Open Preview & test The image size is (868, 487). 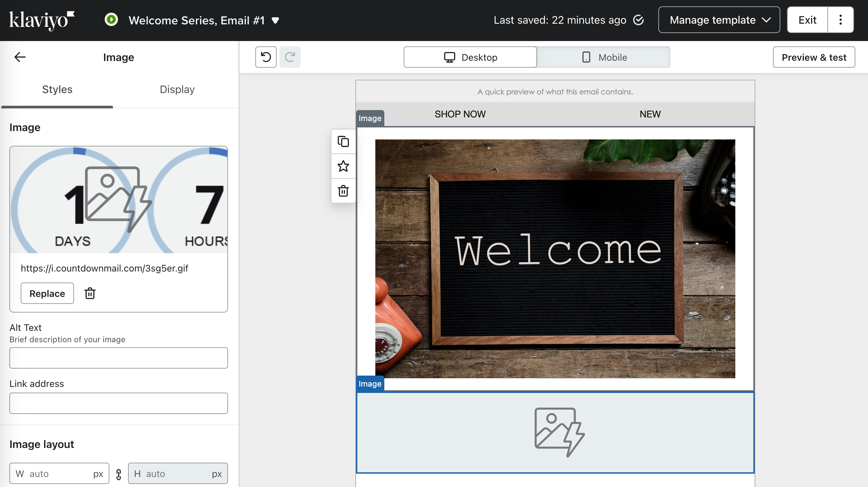[814, 57]
